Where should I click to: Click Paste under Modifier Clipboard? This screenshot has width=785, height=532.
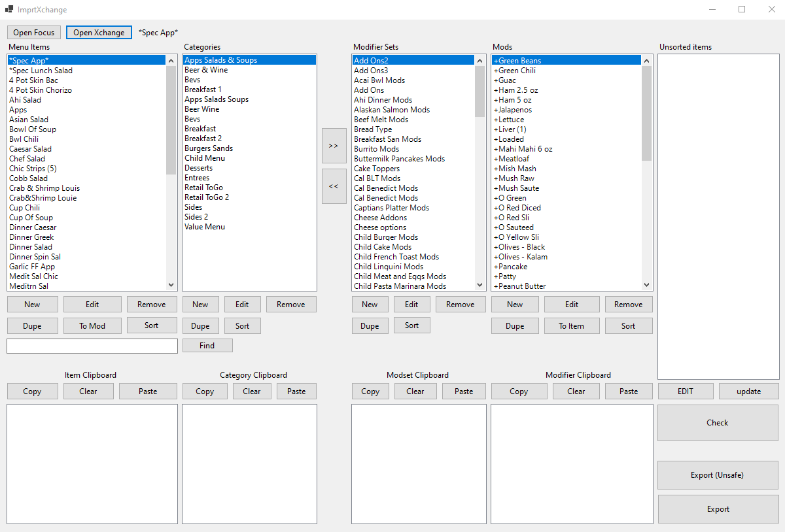click(x=628, y=391)
